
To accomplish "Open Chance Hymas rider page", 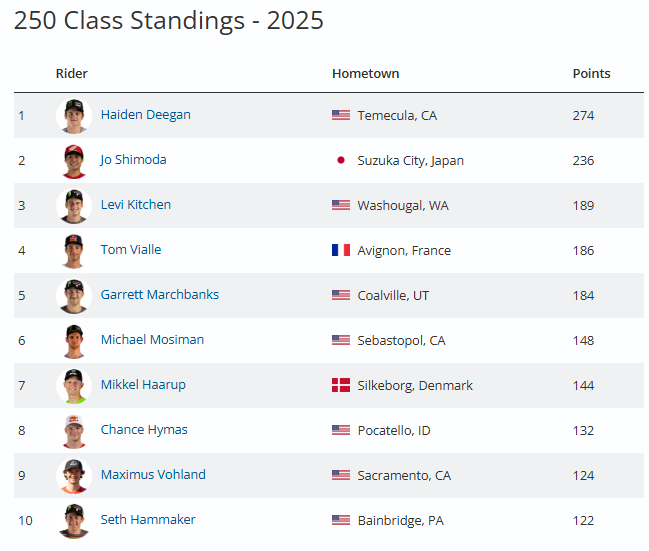I will pos(144,430).
